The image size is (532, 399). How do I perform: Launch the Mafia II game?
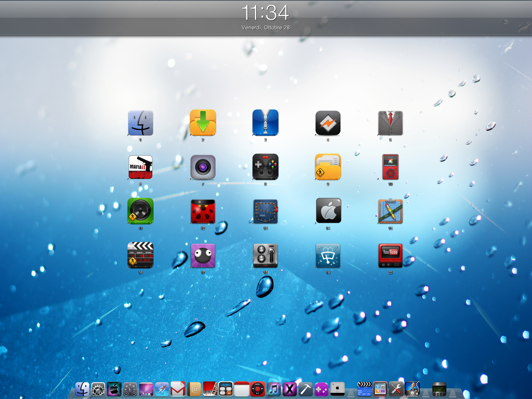tap(141, 167)
